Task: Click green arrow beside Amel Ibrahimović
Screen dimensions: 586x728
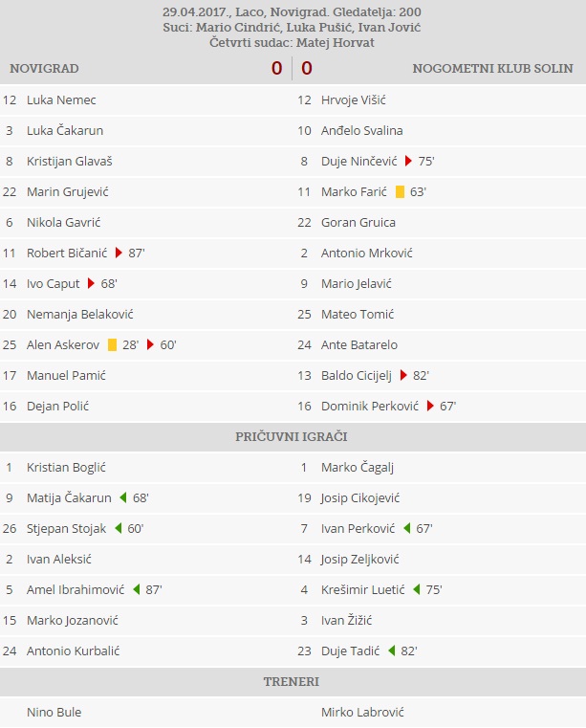Action: (136, 589)
